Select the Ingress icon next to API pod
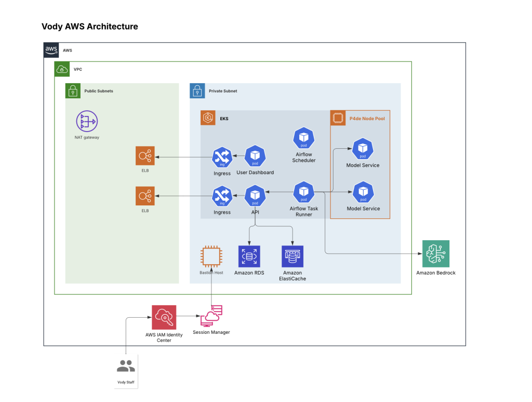This screenshot has height=402, width=532. [x=222, y=196]
